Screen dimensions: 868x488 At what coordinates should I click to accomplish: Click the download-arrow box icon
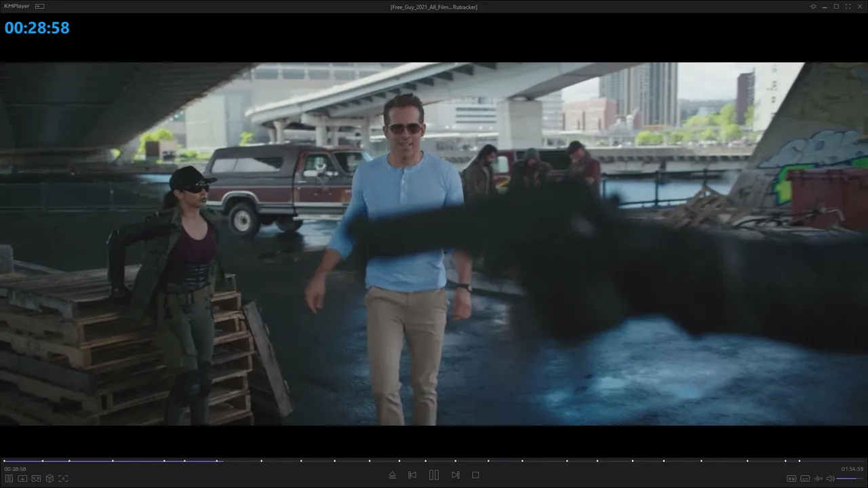click(22, 479)
